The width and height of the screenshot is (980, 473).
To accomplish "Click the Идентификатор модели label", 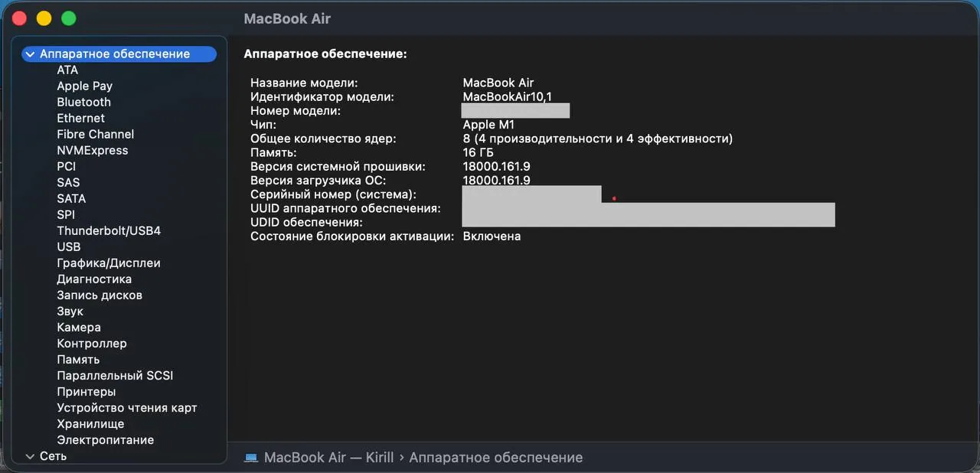I will point(322,97).
